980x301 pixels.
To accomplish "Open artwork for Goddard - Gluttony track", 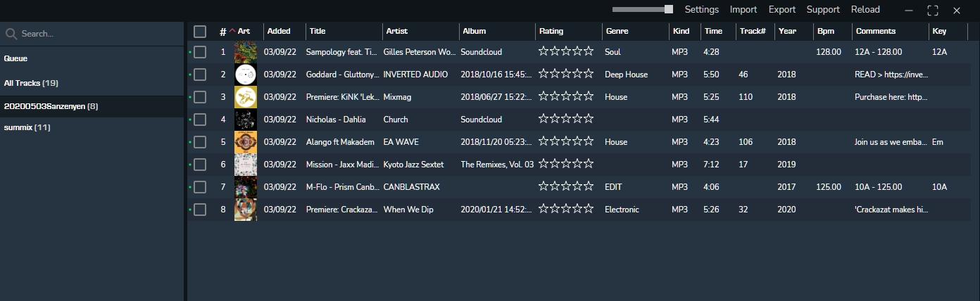I will (245, 75).
